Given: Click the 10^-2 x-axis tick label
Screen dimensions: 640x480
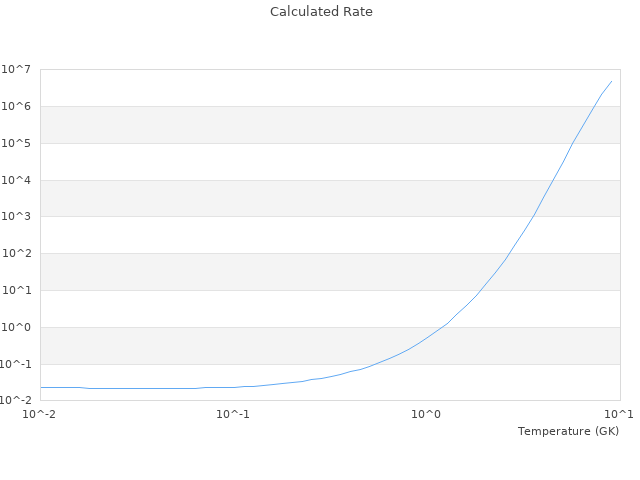Looking at the screenshot, I should tap(40, 414).
